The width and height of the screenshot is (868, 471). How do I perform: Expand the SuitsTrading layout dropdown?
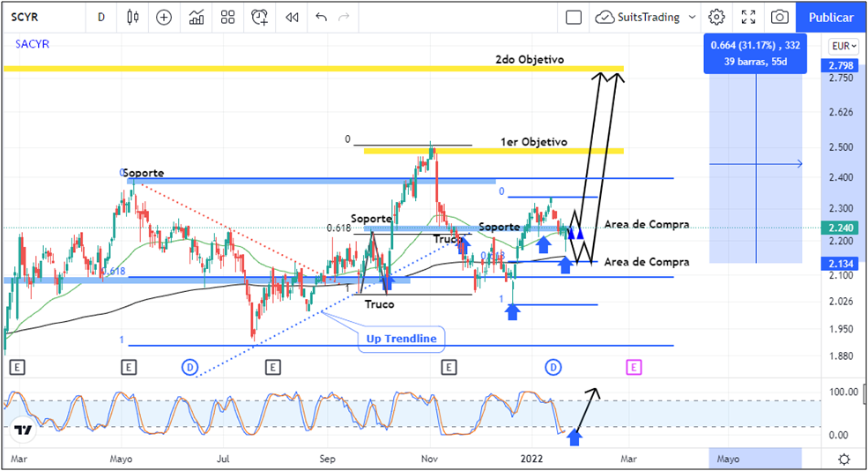(x=692, y=17)
